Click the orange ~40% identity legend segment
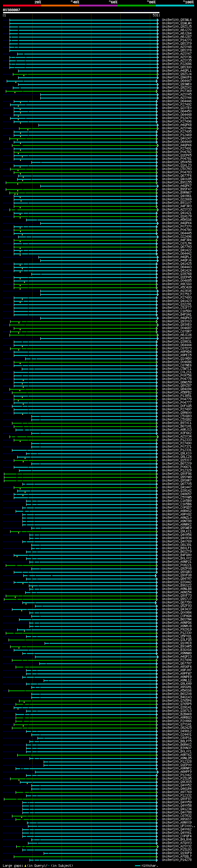197x868 pixels. (60, 6)
